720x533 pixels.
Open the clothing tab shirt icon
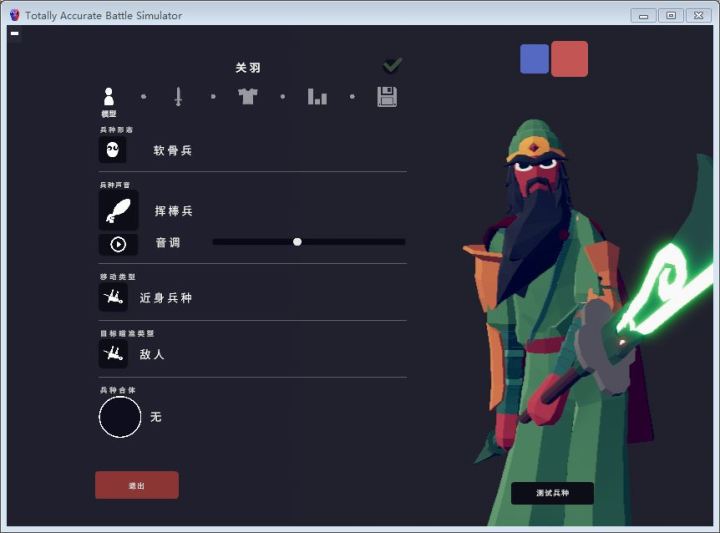(248, 96)
